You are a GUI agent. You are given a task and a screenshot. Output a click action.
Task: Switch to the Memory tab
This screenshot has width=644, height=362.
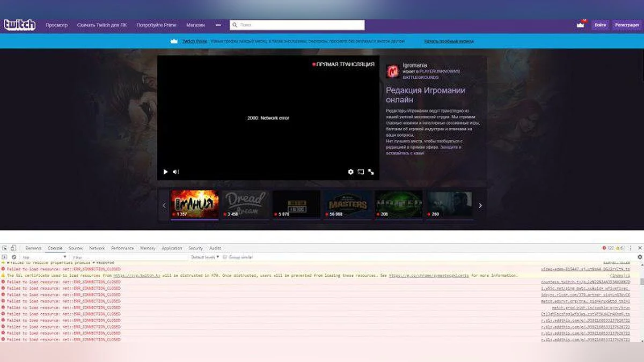tap(148, 248)
